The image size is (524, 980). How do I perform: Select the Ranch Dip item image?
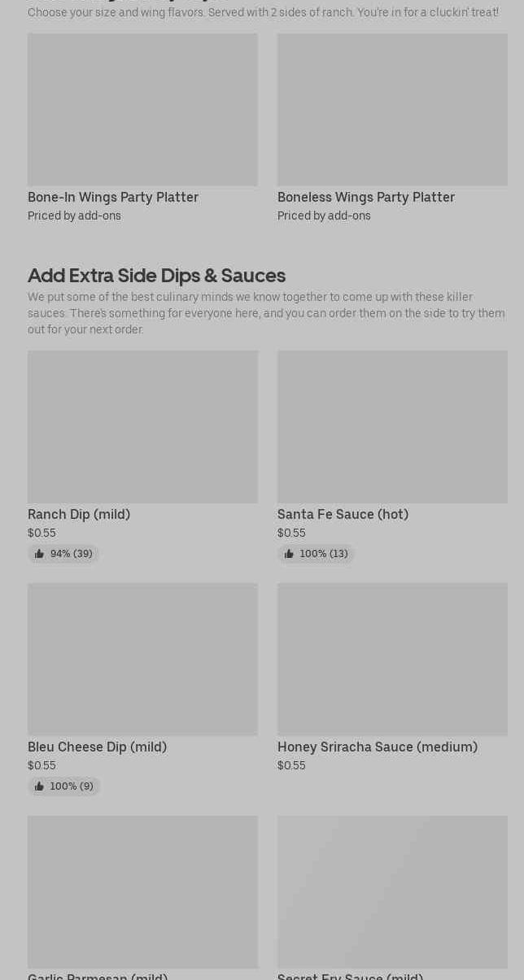tap(142, 426)
